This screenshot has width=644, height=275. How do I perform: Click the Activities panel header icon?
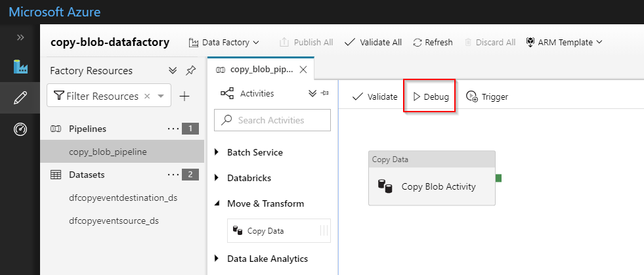click(227, 93)
